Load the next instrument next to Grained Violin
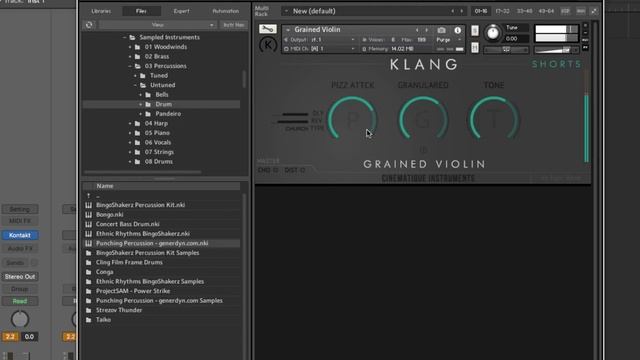 point(427,30)
